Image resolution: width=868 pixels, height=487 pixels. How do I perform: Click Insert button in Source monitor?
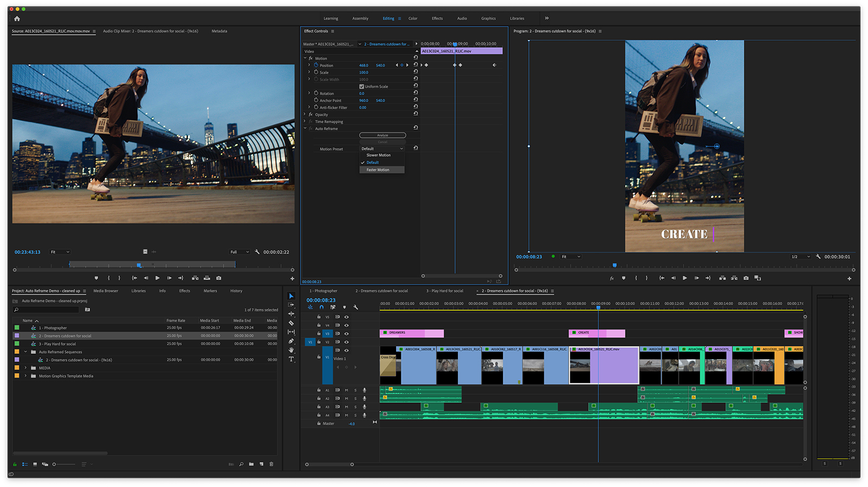(195, 278)
